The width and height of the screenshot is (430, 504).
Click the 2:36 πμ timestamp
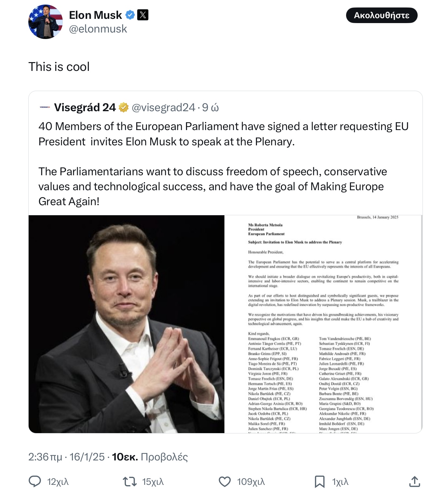click(45, 457)
